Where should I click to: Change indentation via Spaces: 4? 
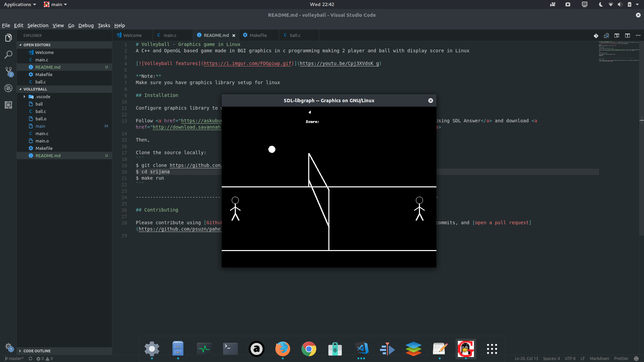(x=551, y=359)
